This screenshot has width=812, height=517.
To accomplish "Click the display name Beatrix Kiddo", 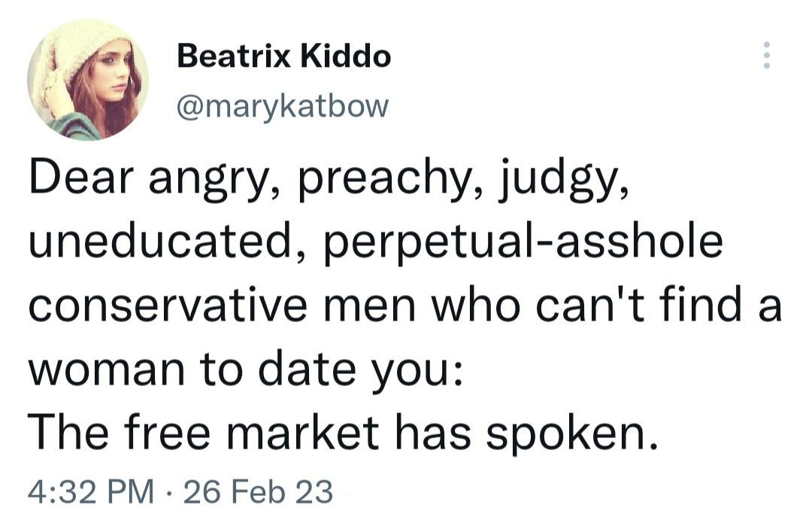I will [283, 56].
